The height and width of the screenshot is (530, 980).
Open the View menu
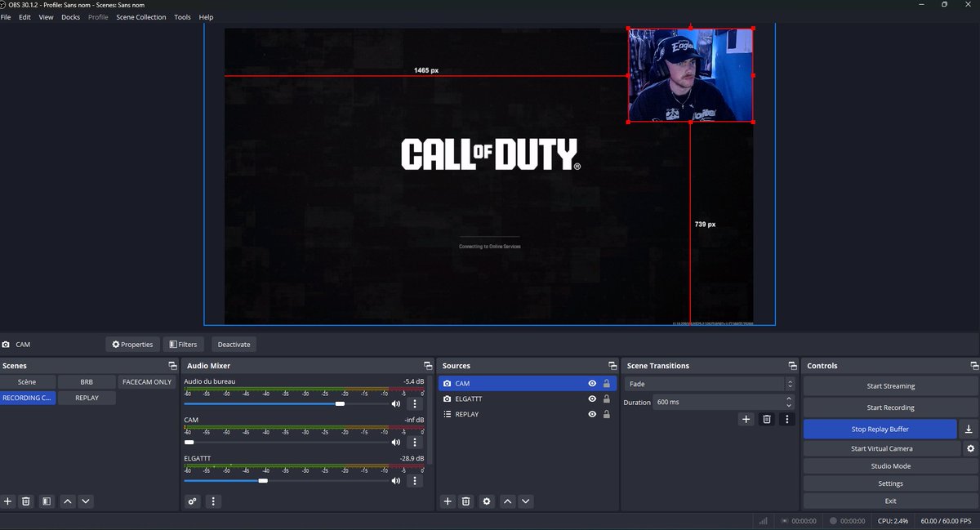tap(47, 17)
